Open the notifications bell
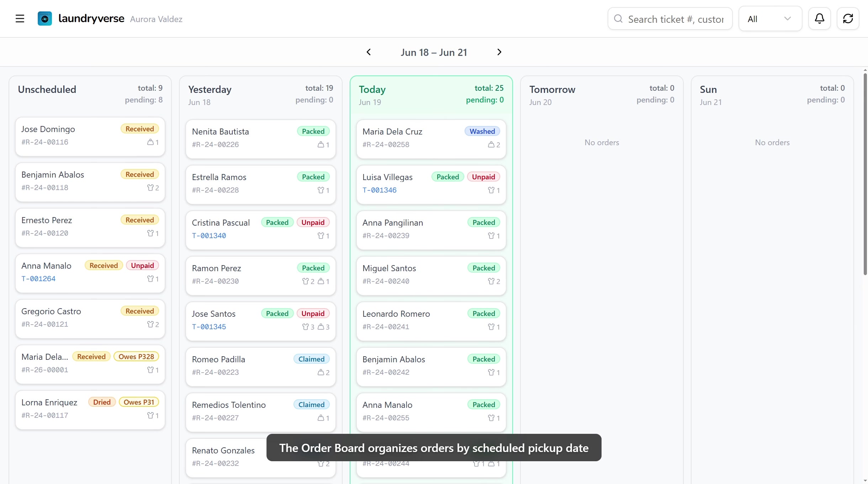This screenshot has height=484, width=868. click(820, 19)
